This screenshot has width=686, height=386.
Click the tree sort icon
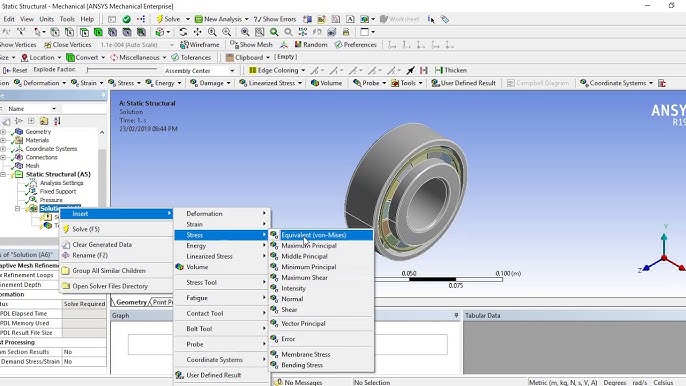point(57,121)
